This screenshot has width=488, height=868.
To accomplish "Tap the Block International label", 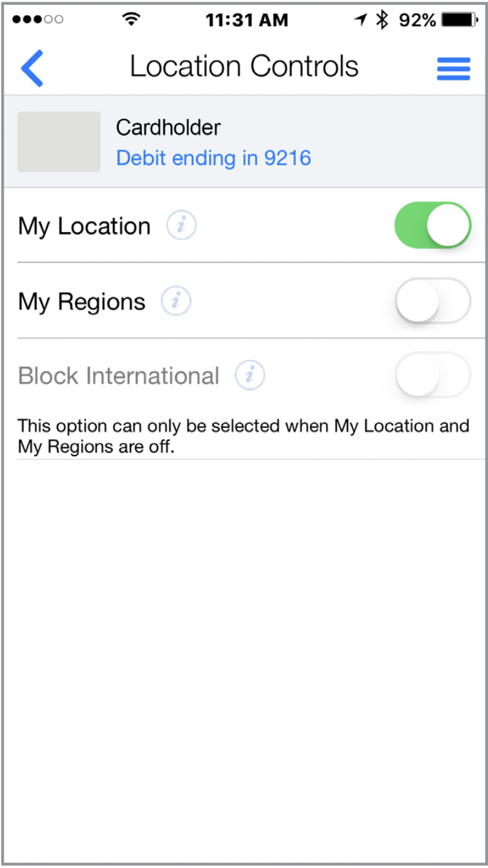I will coord(118,376).
